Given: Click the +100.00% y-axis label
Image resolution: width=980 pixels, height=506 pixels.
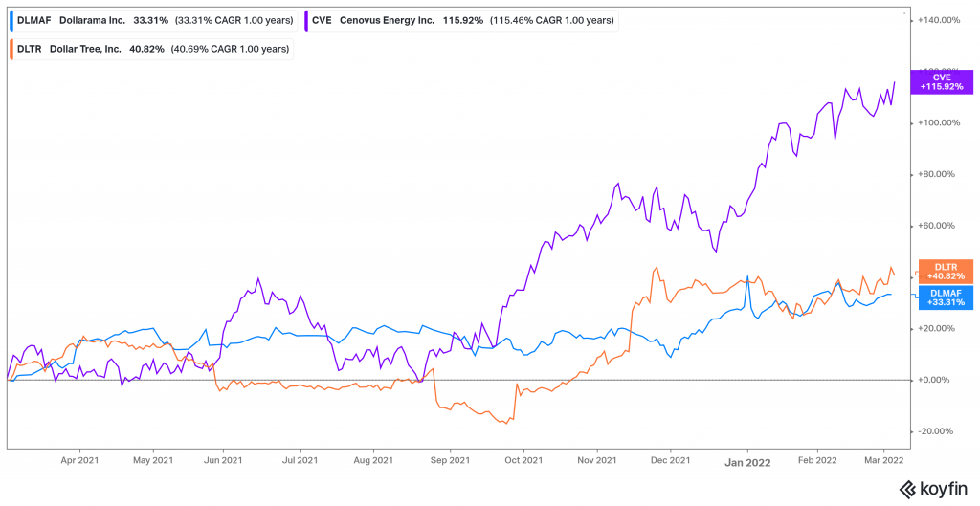Looking at the screenshot, I should coord(934,122).
